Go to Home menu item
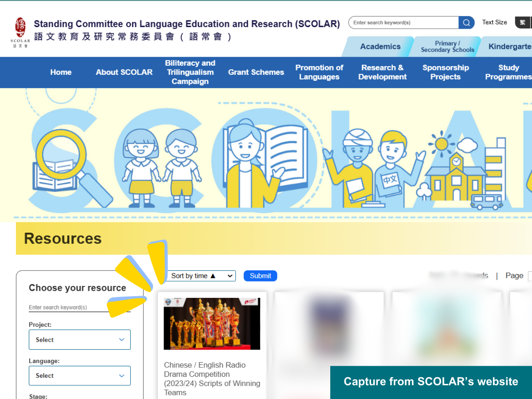 pos(61,72)
